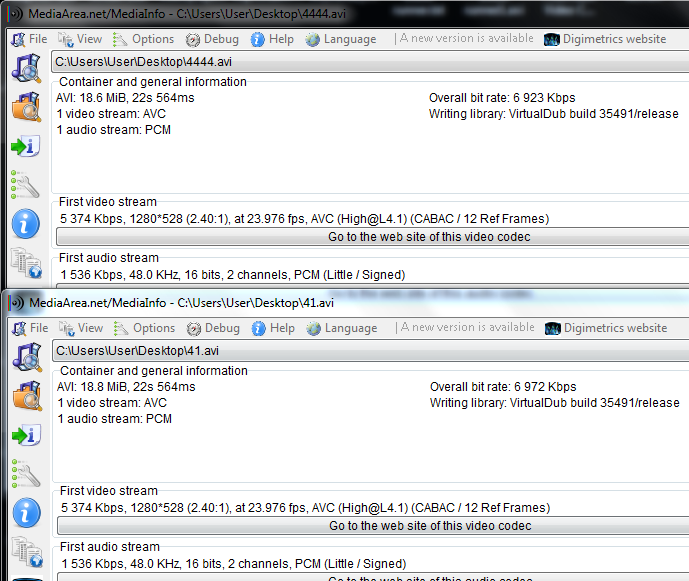689x581 pixels.
Task: Open the file path dropdown showing 41.avi
Action: (371, 350)
